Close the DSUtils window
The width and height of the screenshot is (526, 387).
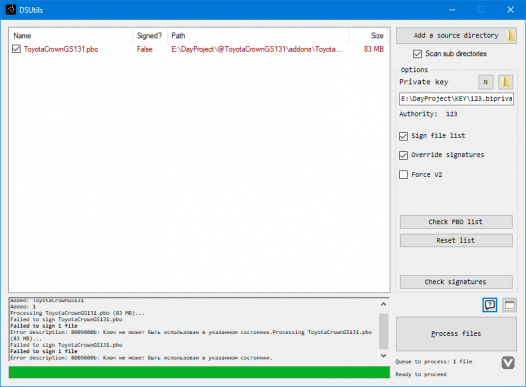(x=510, y=10)
